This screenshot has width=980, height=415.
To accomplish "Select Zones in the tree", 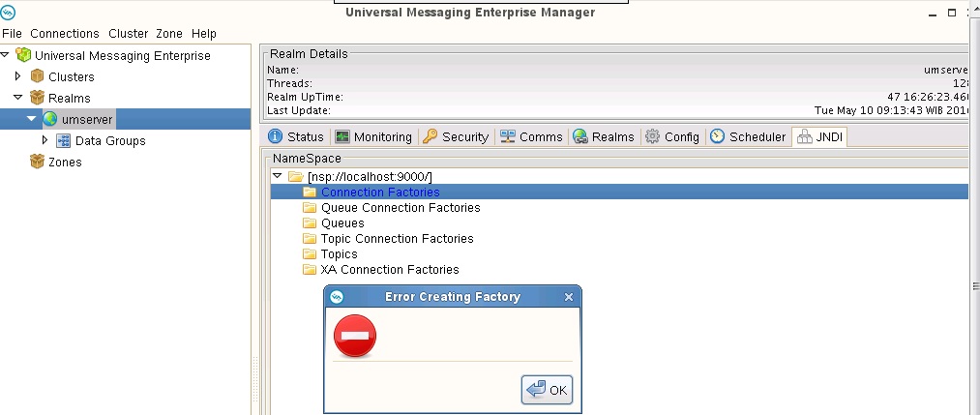I will 65,162.
